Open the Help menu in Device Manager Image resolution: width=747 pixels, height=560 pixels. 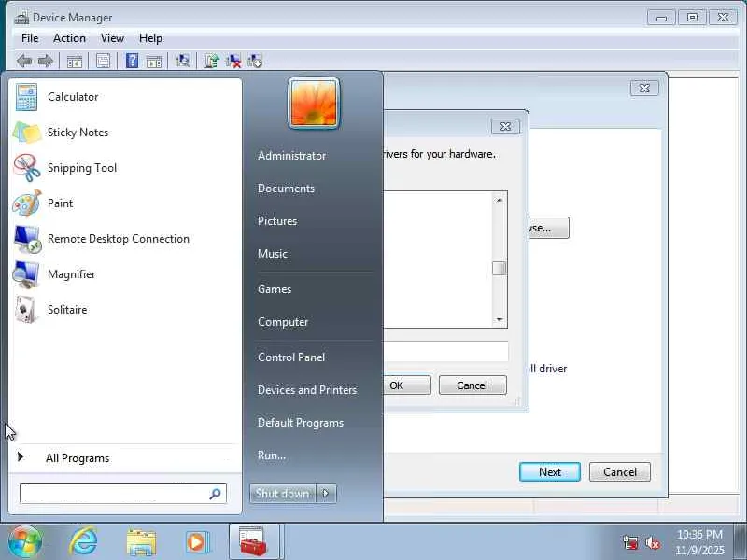[x=150, y=38]
